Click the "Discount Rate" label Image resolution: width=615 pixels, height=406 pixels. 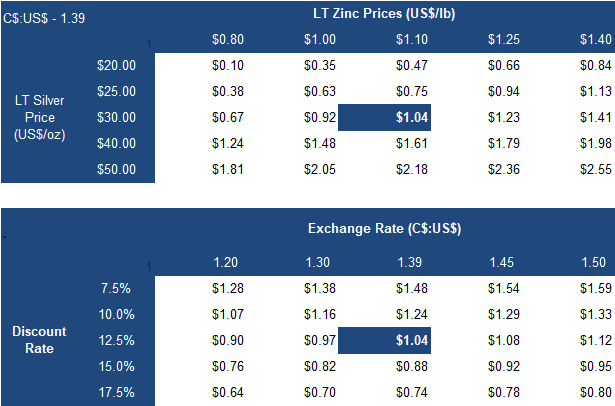click(41, 340)
